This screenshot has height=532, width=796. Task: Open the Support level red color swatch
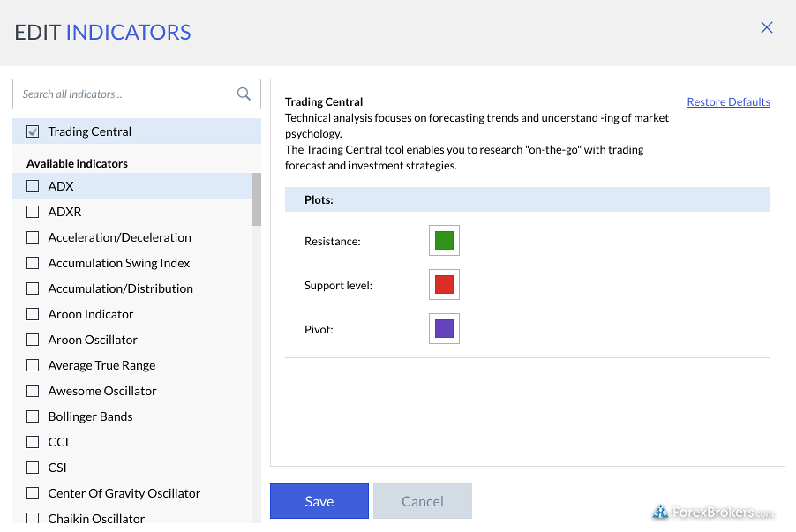click(444, 285)
